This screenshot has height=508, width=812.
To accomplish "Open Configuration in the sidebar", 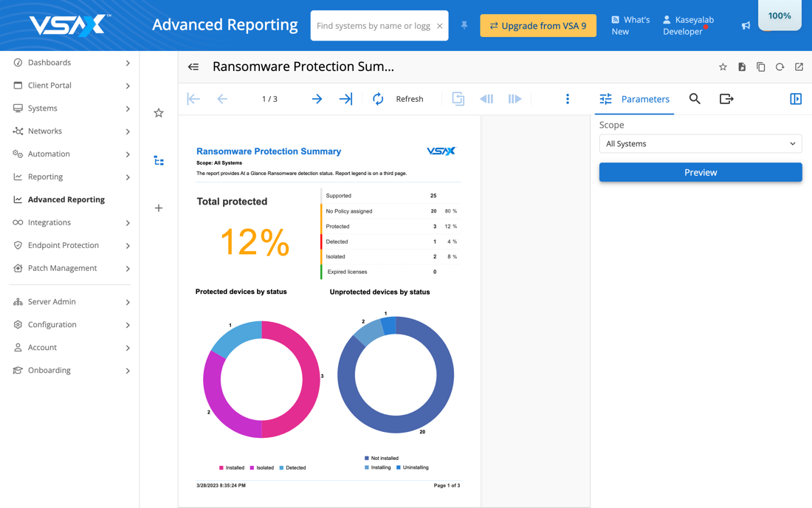I will point(72,324).
